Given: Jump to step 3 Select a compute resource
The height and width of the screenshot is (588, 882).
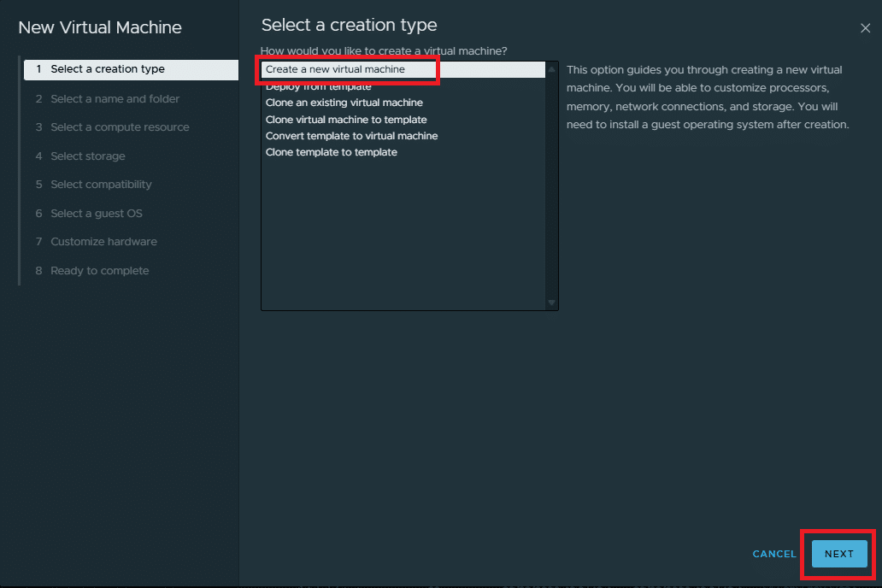Looking at the screenshot, I should tap(120, 127).
